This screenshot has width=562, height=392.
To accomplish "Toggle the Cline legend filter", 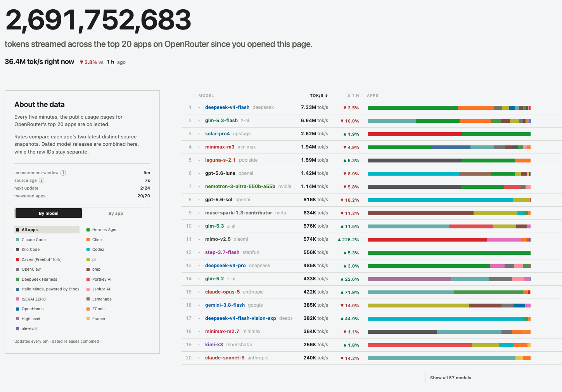I will pyautogui.click(x=94, y=240).
